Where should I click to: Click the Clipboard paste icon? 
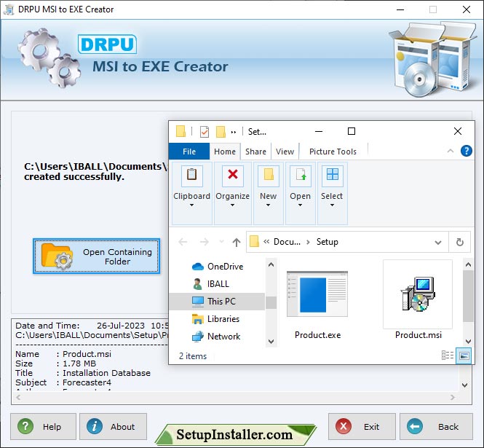tap(191, 176)
